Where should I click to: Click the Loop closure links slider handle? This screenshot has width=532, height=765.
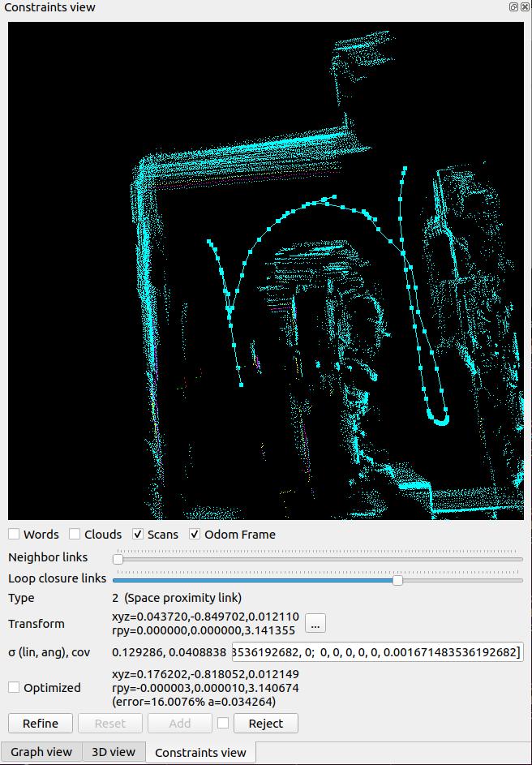tap(397, 579)
